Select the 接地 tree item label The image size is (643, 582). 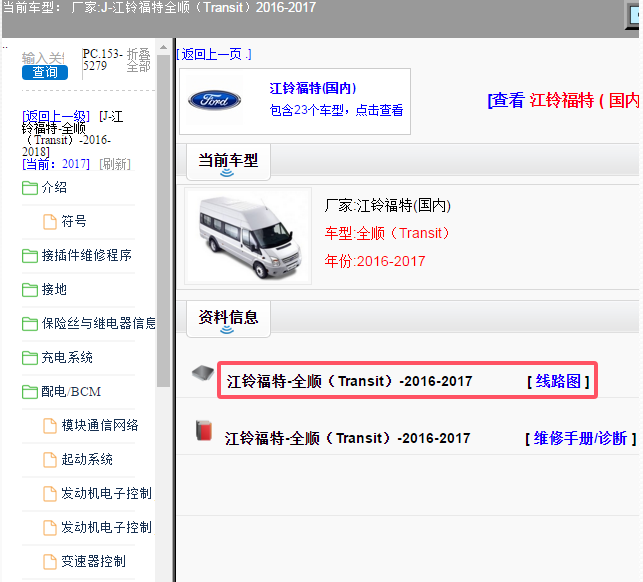coord(54,290)
